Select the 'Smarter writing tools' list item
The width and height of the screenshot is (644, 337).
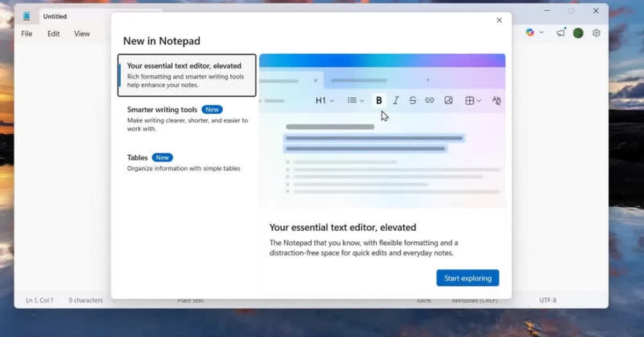tap(187, 119)
